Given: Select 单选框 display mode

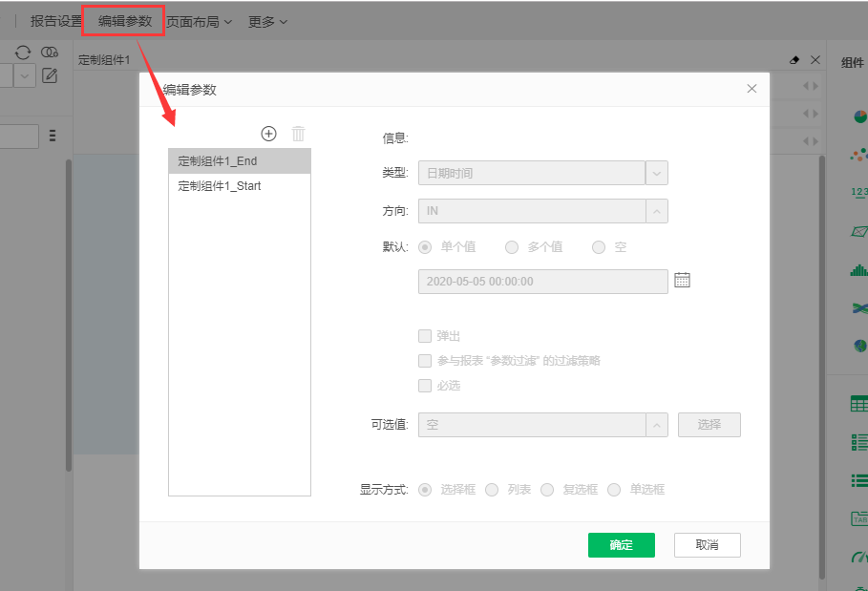Looking at the screenshot, I should (x=614, y=490).
